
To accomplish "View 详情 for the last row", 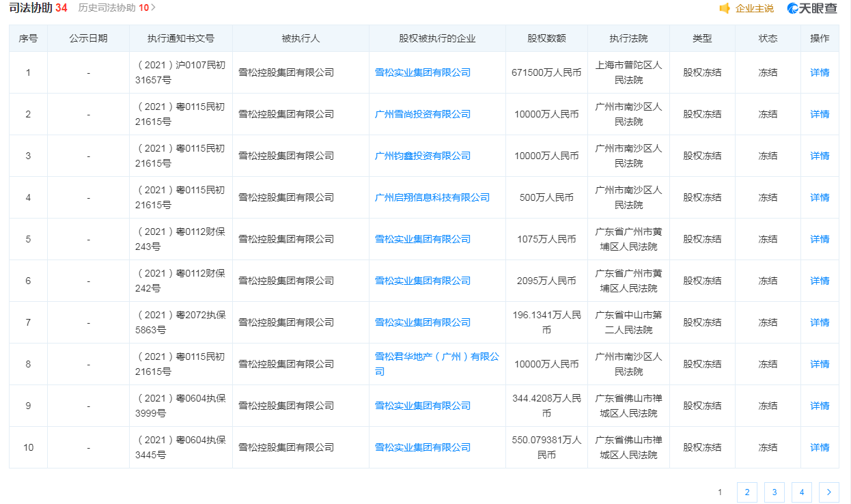I will (x=819, y=447).
